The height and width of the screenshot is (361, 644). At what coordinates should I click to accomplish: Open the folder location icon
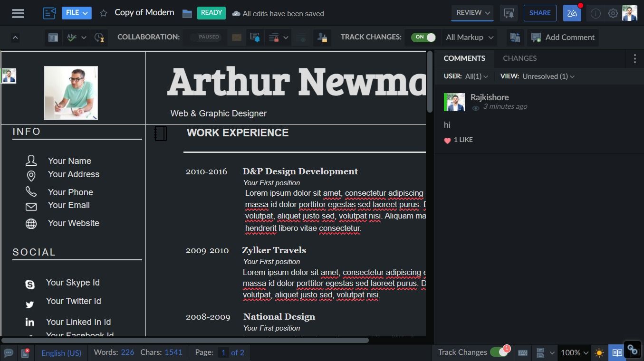[187, 13]
